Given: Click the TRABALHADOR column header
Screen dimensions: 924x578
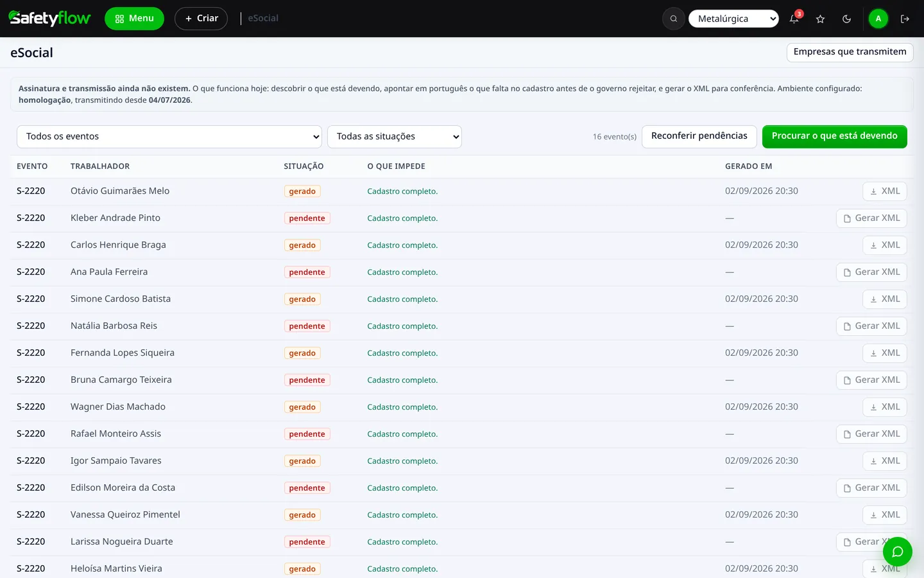Looking at the screenshot, I should (x=100, y=166).
